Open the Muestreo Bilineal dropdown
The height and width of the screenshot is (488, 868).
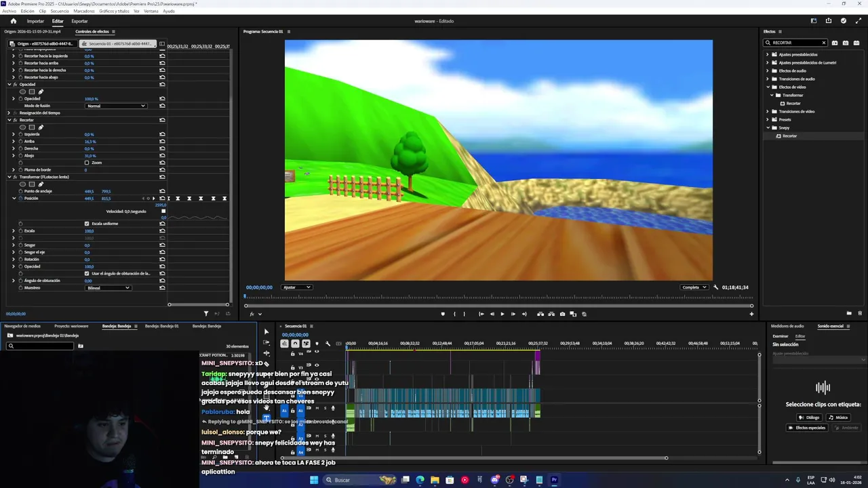click(108, 287)
